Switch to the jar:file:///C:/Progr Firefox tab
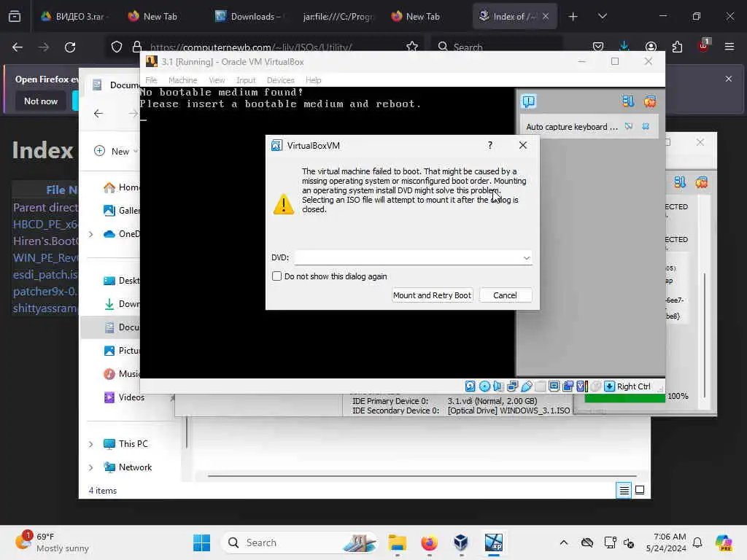 [x=337, y=16]
